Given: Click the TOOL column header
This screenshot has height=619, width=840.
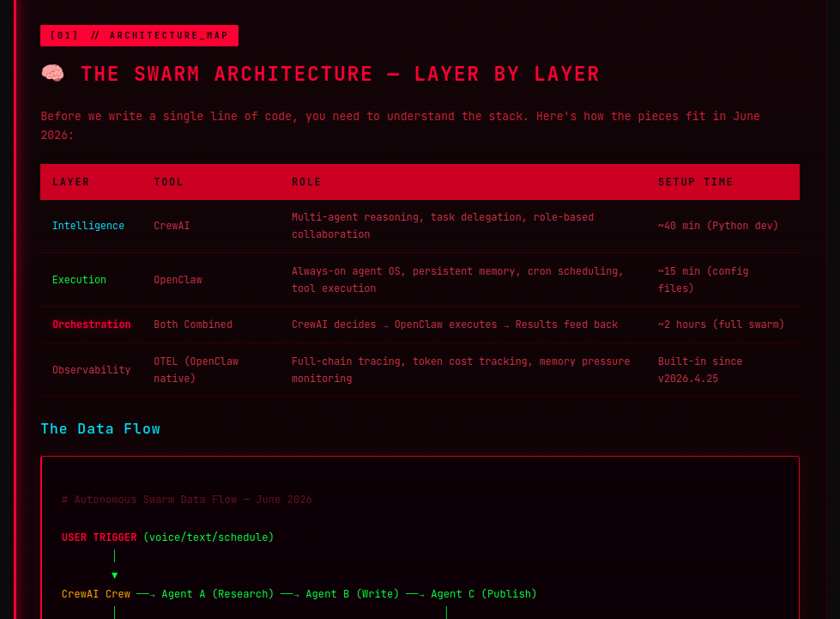Looking at the screenshot, I should coord(168,182).
